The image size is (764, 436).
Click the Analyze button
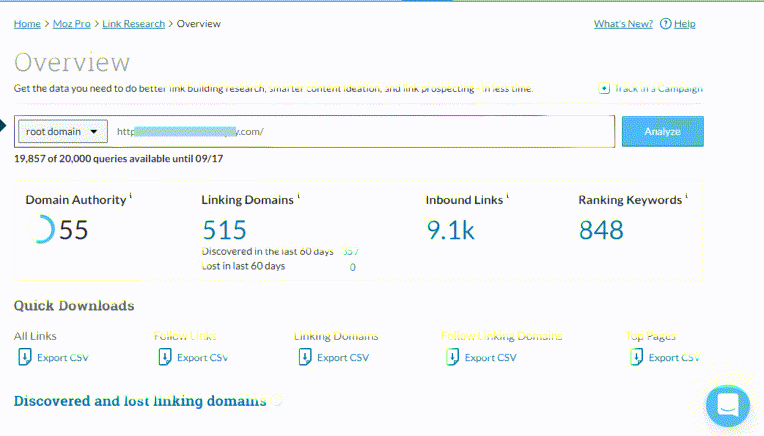(x=663, y=132)
